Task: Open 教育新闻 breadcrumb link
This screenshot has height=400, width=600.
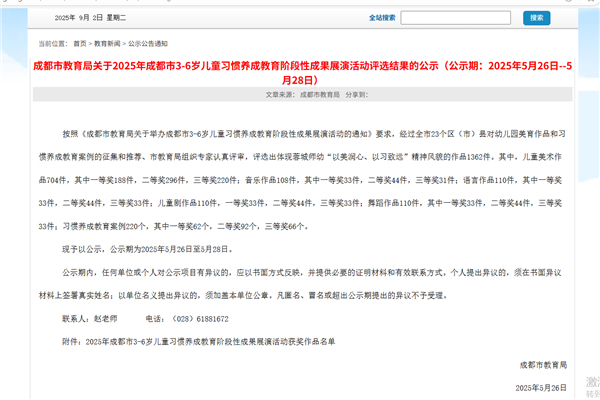Action: [105, 44]
